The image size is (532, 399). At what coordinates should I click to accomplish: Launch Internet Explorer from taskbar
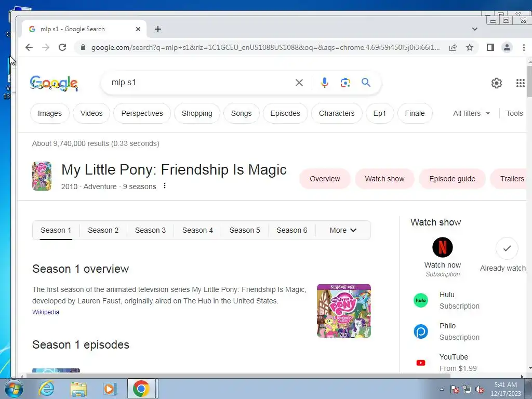point(46,389)
